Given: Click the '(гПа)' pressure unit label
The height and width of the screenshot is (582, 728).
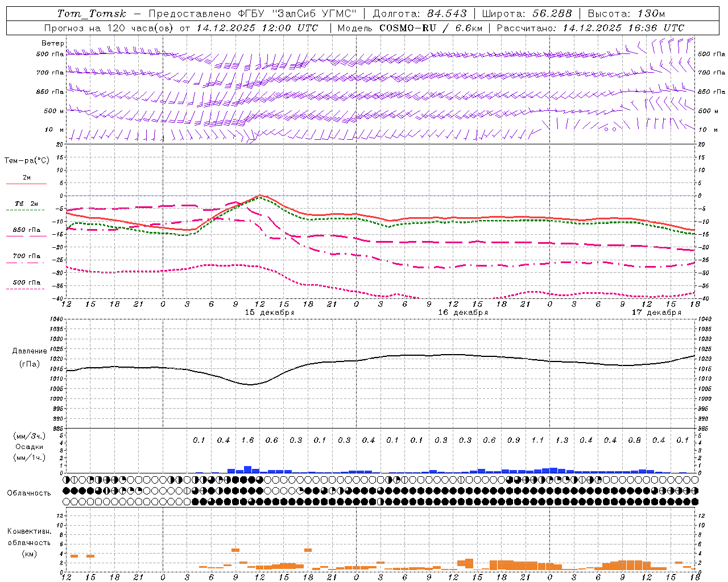Looking at the screenshot, I should [30, 364].
